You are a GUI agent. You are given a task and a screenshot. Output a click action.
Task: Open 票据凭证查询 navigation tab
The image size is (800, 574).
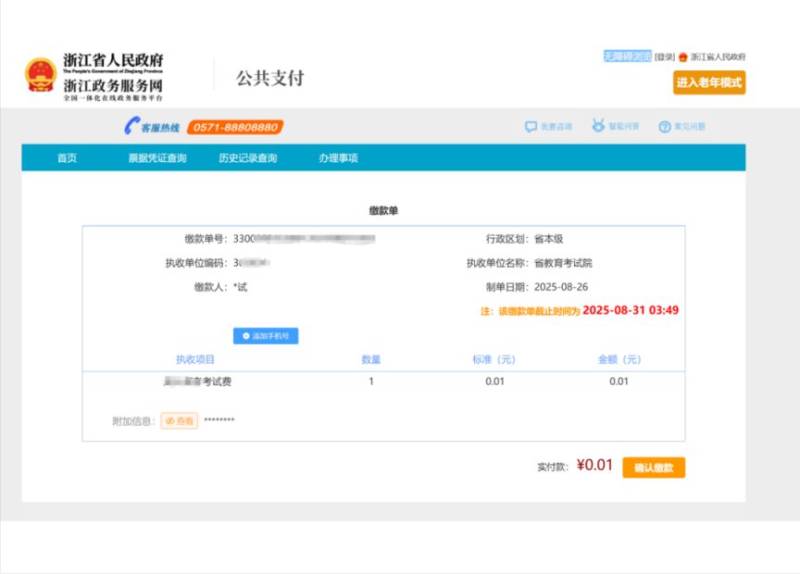(x=157, y=158)
